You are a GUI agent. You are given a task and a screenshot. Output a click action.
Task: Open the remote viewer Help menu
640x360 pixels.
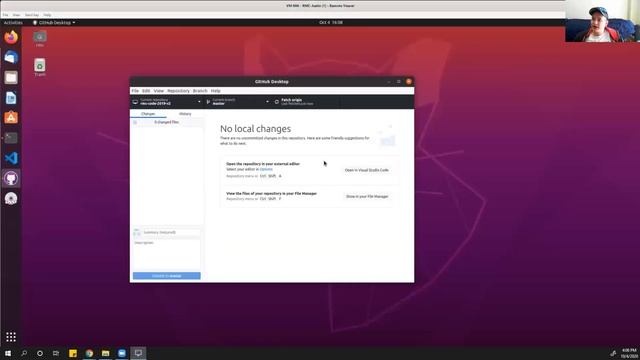tap(47, 15)
